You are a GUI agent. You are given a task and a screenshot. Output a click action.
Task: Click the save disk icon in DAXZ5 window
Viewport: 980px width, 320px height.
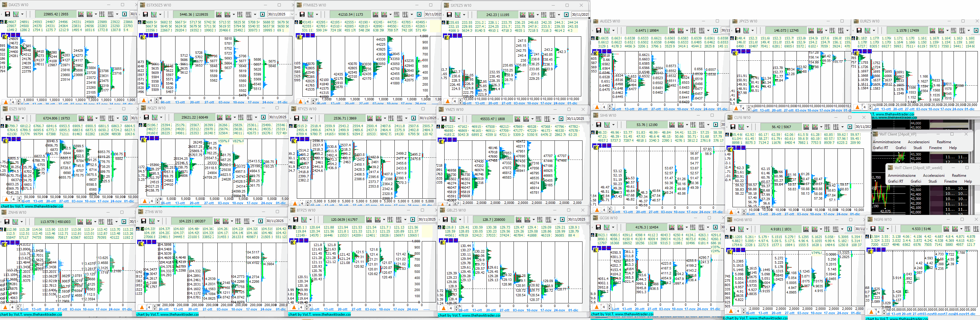tap(7, 14)
